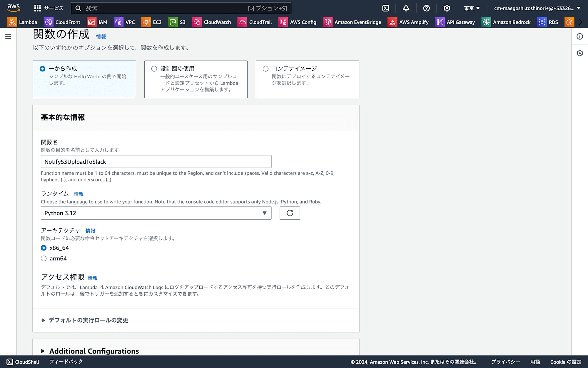Open the account menu cm-maegoshi.toshinori
Screen dimensions: 588x368
coord(537,8)
